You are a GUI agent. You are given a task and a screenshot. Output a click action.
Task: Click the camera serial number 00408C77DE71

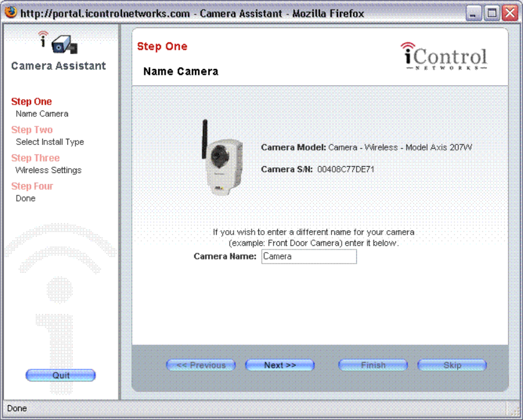(x=346, y=169)
